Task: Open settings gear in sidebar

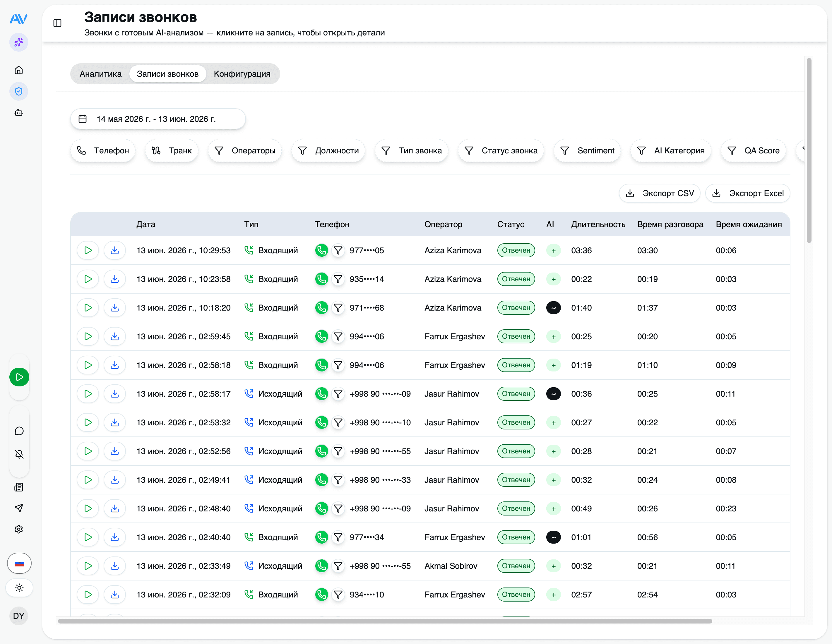Action: click(x=19, y=529)
